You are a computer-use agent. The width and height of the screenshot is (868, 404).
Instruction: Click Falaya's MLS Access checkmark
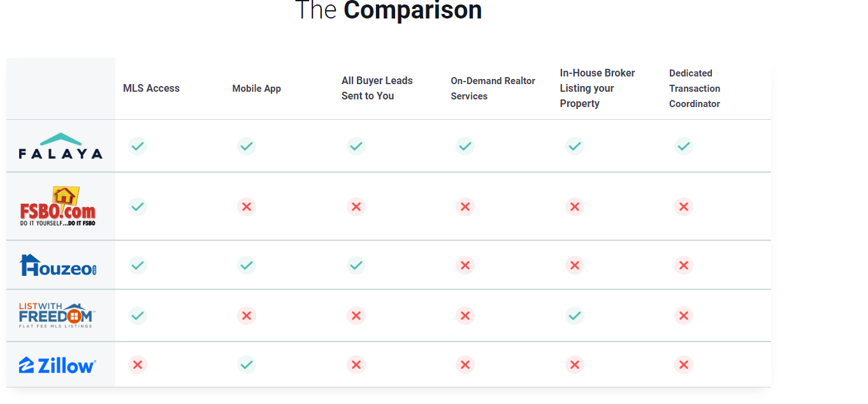click(138, 146)
